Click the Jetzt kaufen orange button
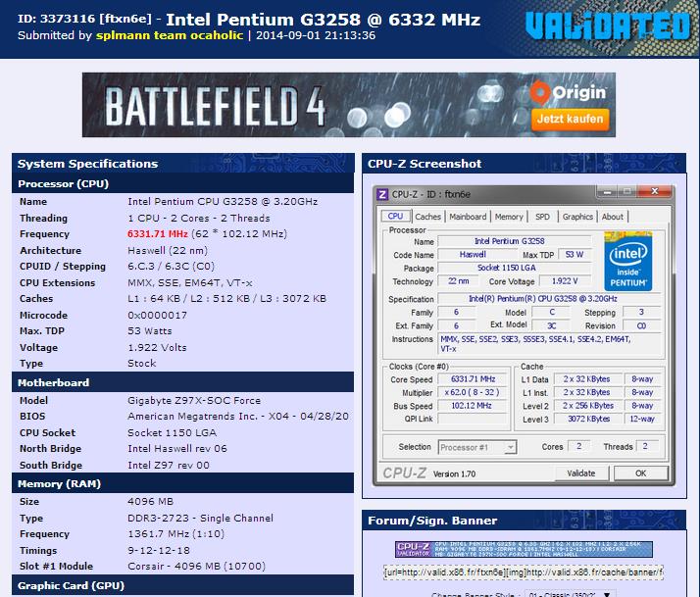The height and width of the screenshot is (597, 700). point(570,119)
